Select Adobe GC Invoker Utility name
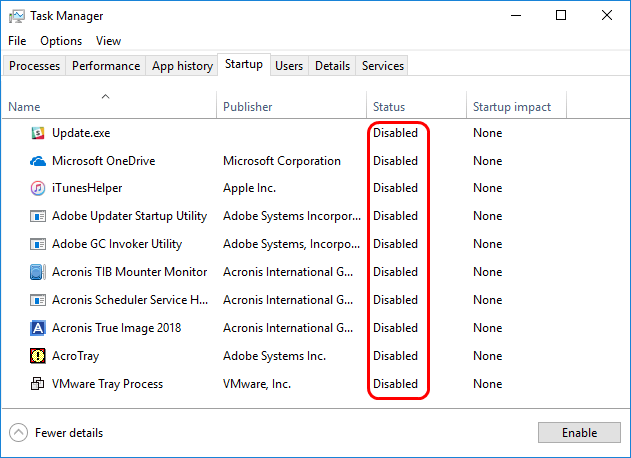This screenshot has width=631, height=458. coord(117,244)
